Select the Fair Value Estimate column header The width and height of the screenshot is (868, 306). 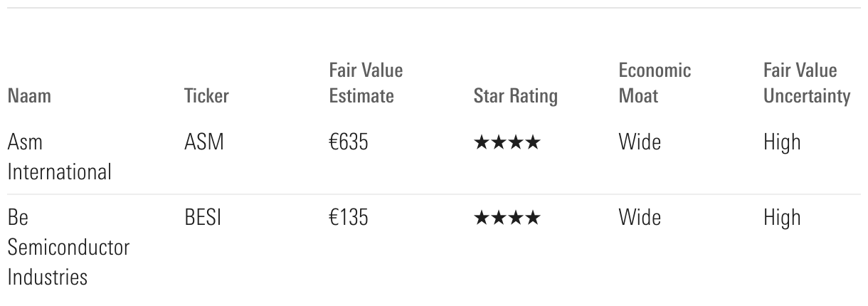[x=366, y=83]
